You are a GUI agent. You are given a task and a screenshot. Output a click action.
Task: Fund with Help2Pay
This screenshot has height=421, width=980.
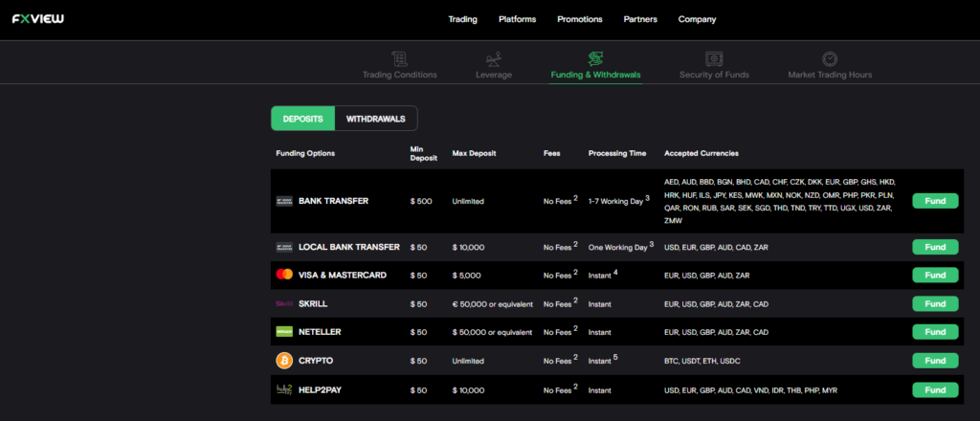coord(935,389)
